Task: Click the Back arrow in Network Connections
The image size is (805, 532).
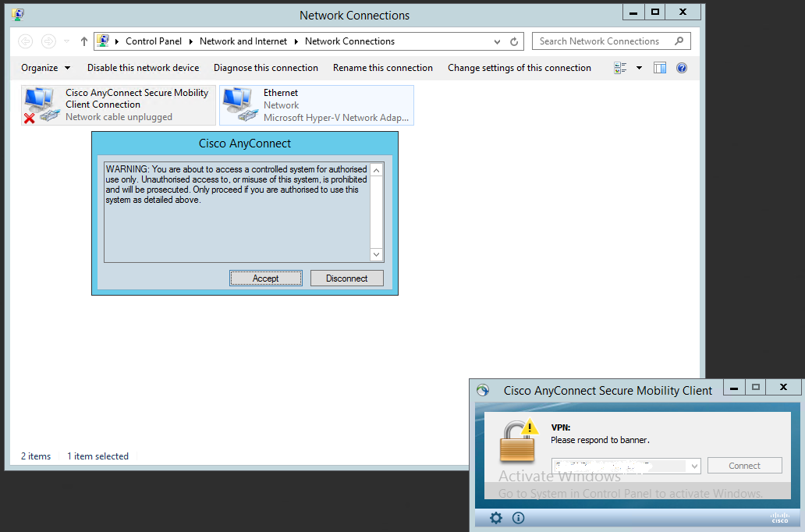Action: point(25,41)
